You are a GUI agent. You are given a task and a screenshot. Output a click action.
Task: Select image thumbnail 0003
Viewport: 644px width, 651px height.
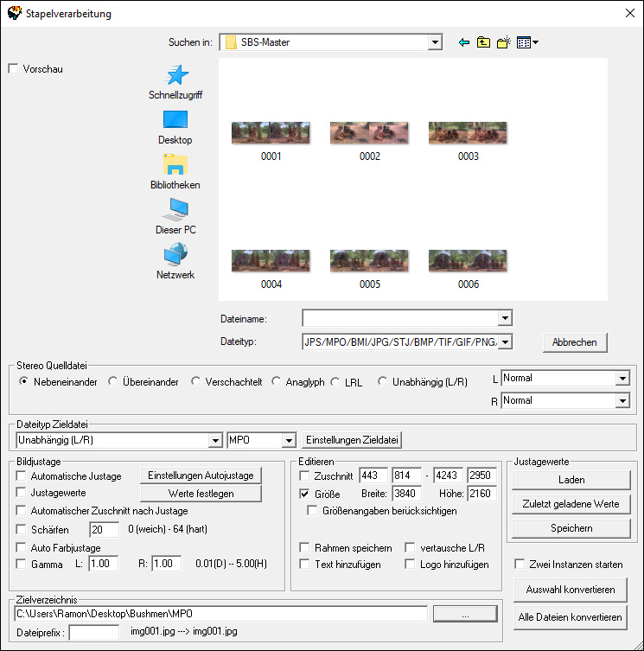coord(468,139)
